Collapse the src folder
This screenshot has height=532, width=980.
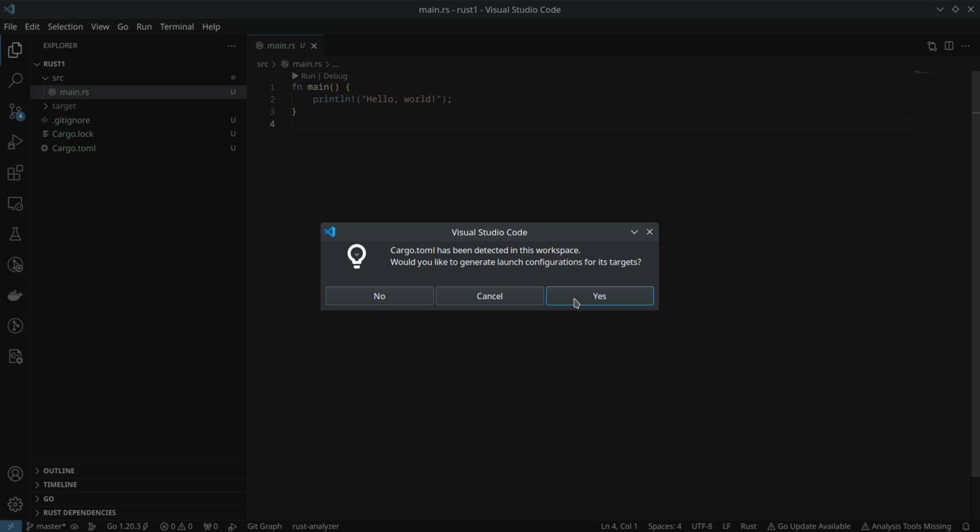click(x=57, y=77)
